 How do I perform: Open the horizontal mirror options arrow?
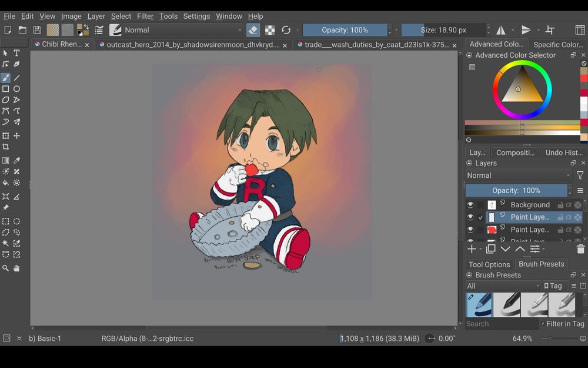(513, 30)
